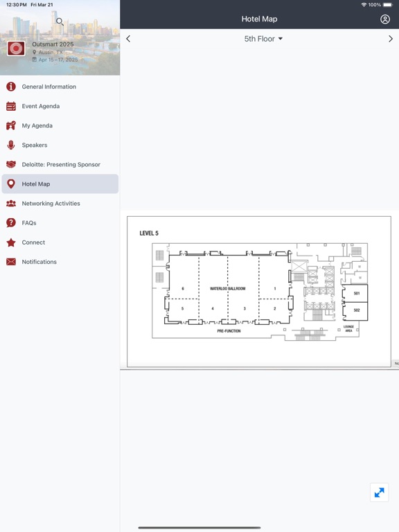Tap the LEVEL 5 heading on map

(x=149, y=233)
